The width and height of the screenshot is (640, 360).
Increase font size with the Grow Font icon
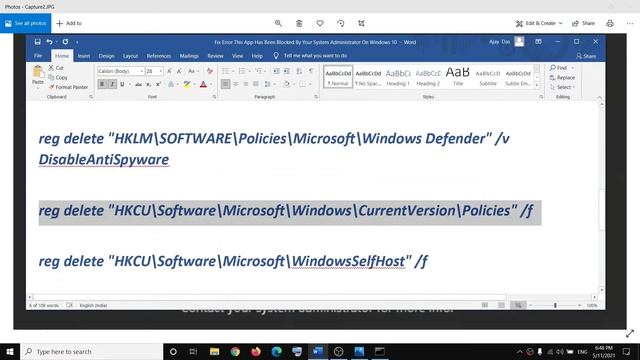169,71
